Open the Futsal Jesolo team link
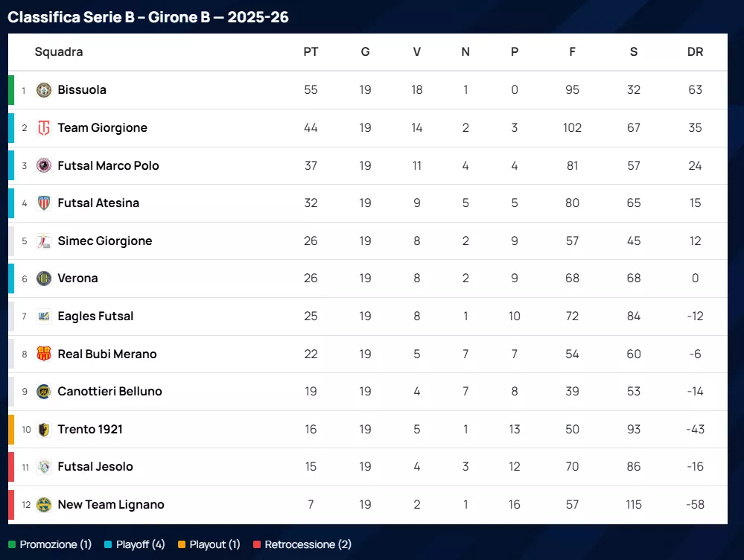 (x=95, y=467)
